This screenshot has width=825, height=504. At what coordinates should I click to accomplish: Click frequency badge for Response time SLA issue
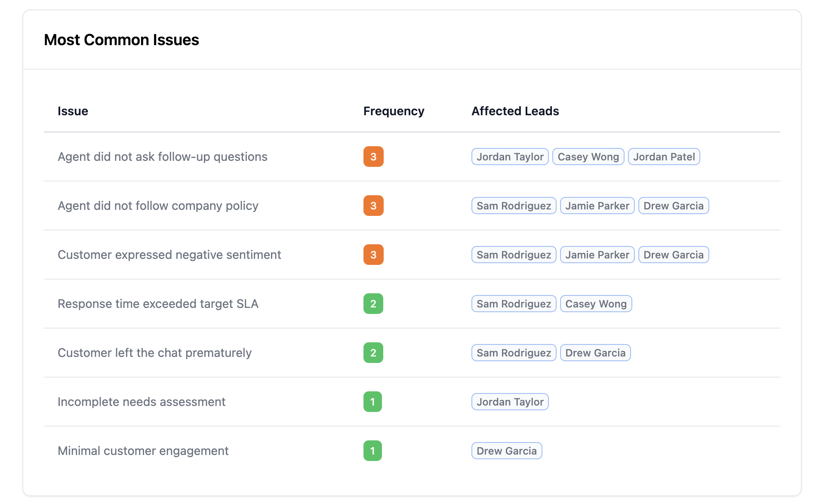coord(373,304)
